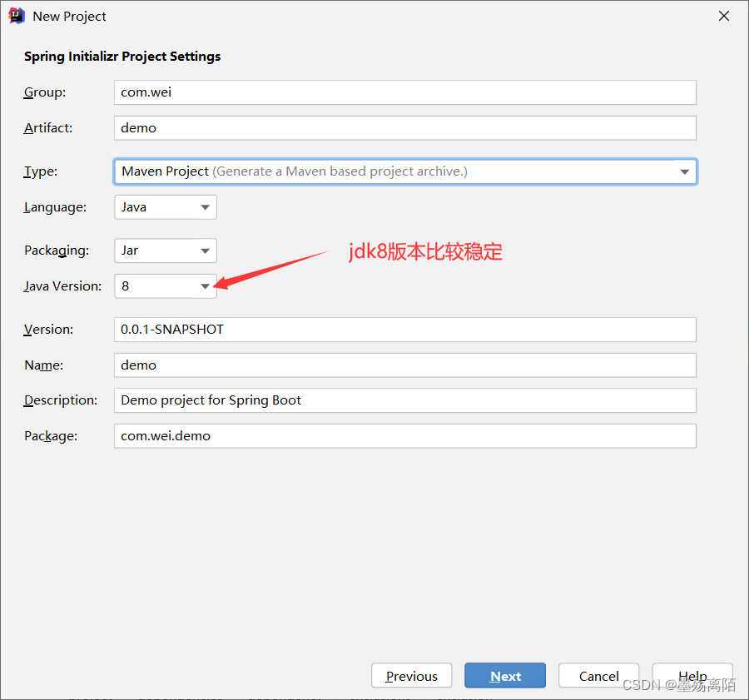This screenshot has height=700, width=749.
Task: Cancel the new project wizard
Action: click(x=598, y=676)
